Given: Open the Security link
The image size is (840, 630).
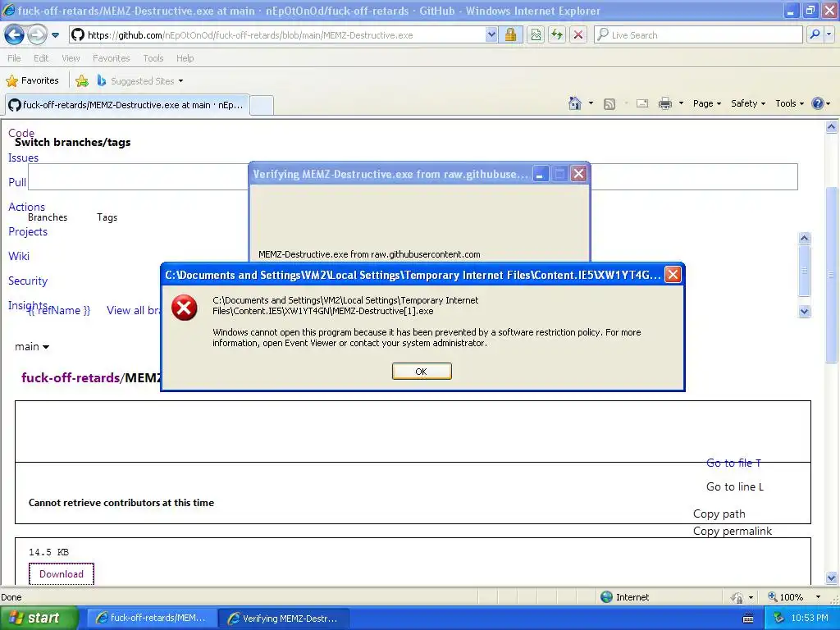Looking at the screenshot, I should click(x=28, y=281).
